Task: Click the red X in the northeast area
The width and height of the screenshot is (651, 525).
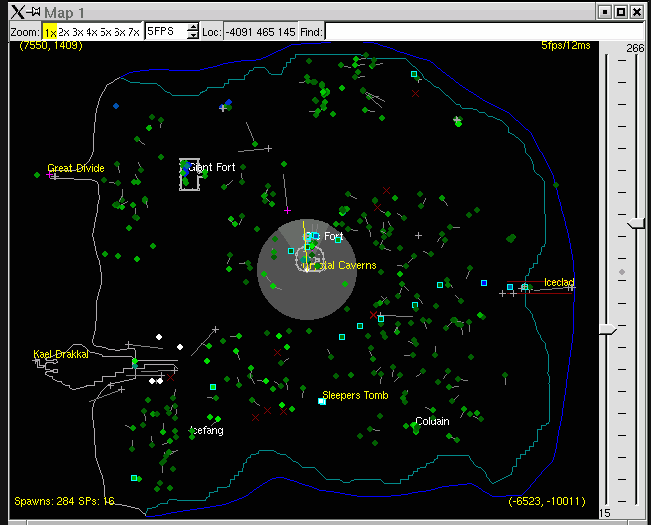Action: [415, 94]
